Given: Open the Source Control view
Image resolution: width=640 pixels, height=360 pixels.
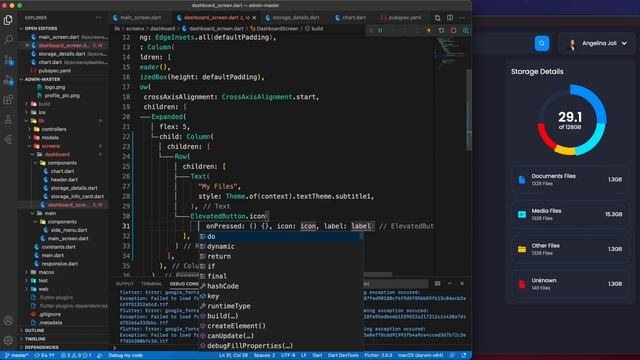Looking at the screenshot, I should [x=8, y=60].
